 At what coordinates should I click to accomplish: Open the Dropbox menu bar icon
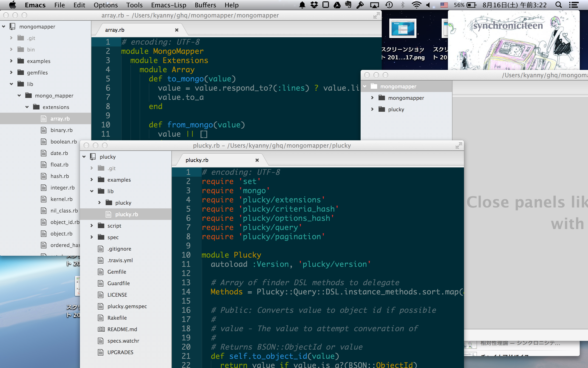pos(314,5)
